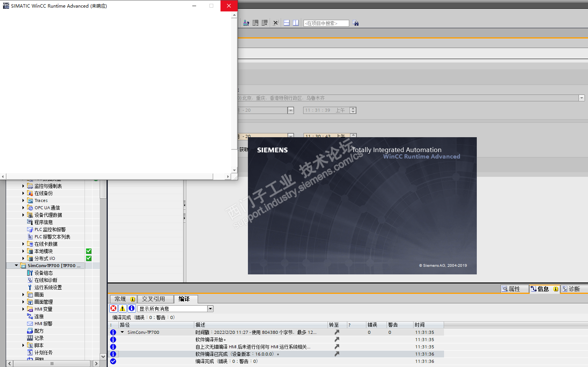
Task: Select the PLC 报警文本列表 icon
Action: pyautogui.click(x=30, y=237)
